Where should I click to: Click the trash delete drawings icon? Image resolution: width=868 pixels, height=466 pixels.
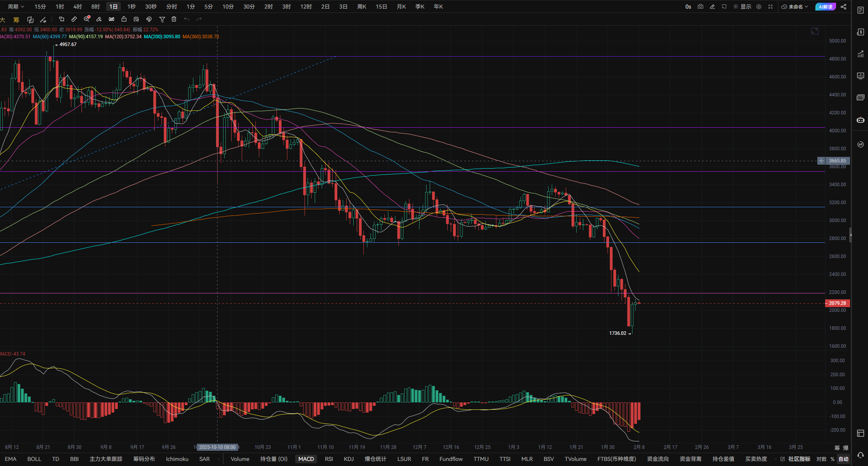click(x=174, y=19)
